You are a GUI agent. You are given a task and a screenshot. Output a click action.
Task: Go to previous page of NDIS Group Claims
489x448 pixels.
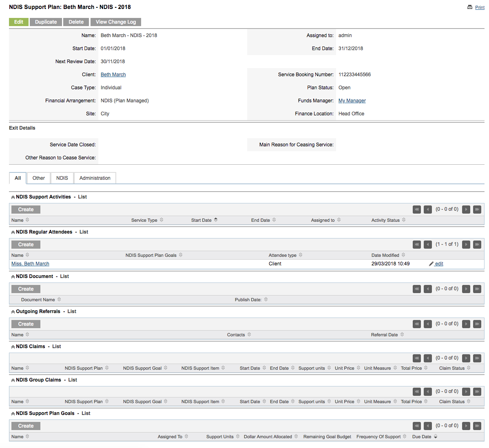(428, 392)
